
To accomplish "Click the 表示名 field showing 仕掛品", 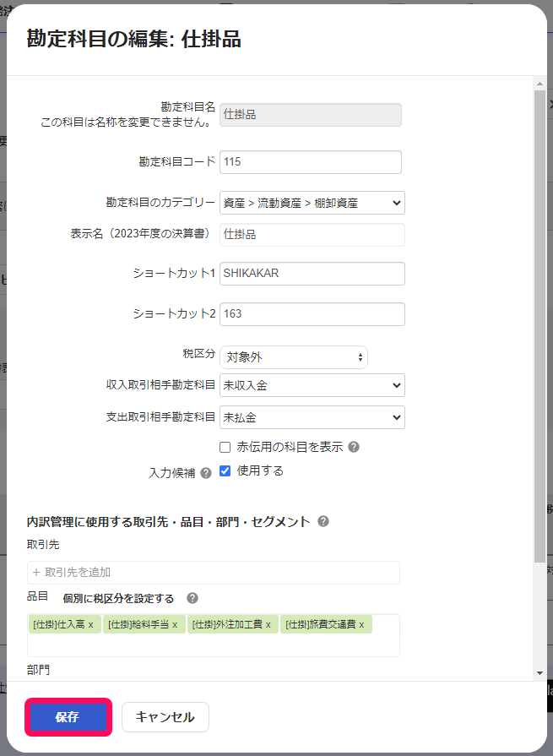I will [312, 235].
